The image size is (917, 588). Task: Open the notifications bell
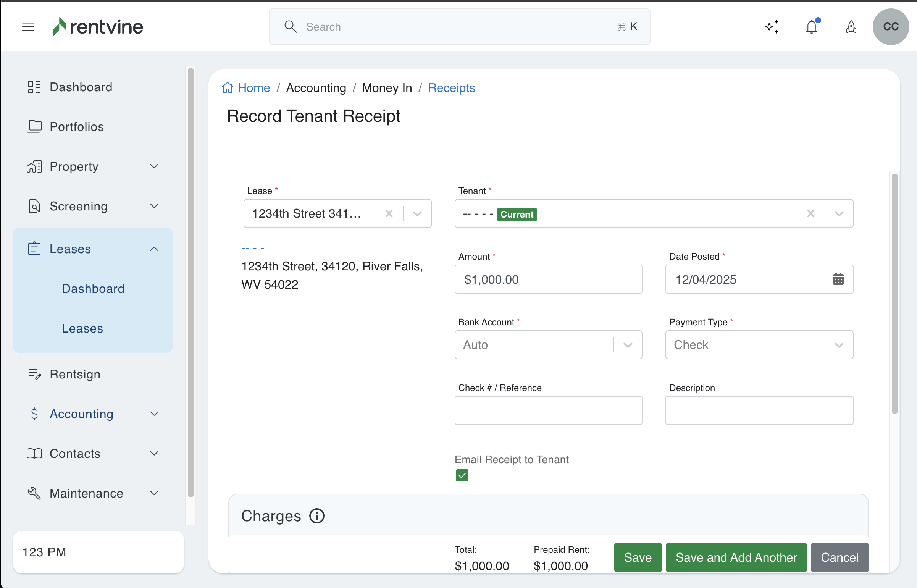tap(812, 27)
